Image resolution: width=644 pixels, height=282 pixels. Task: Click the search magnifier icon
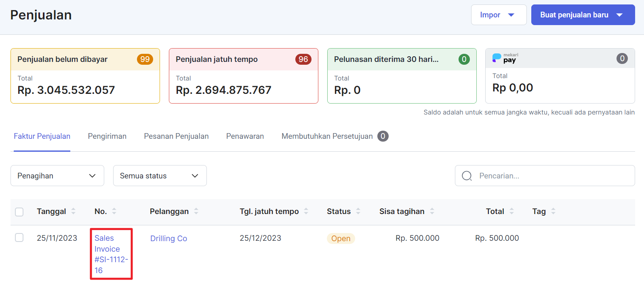467,176
